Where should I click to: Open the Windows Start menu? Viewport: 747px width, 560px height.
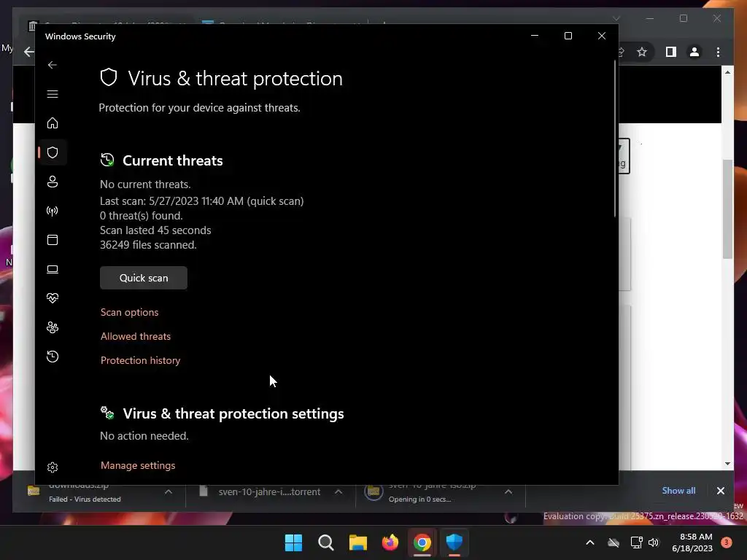[x=293, y=542]
